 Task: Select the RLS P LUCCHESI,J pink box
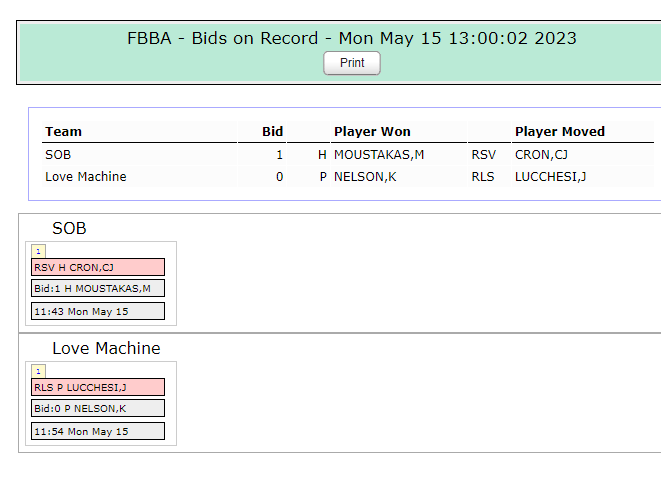(x=98, y=387)
